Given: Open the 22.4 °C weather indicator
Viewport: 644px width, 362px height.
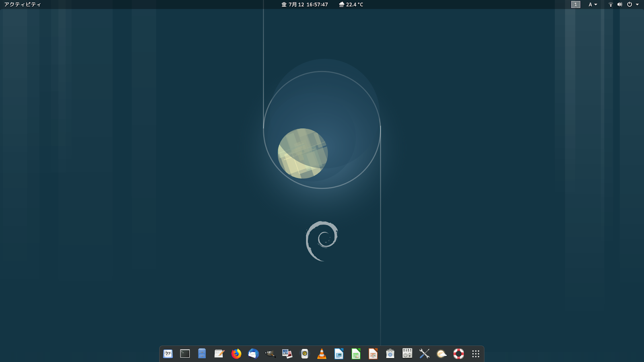Looking at the screenshot, I should coord(351,4).
